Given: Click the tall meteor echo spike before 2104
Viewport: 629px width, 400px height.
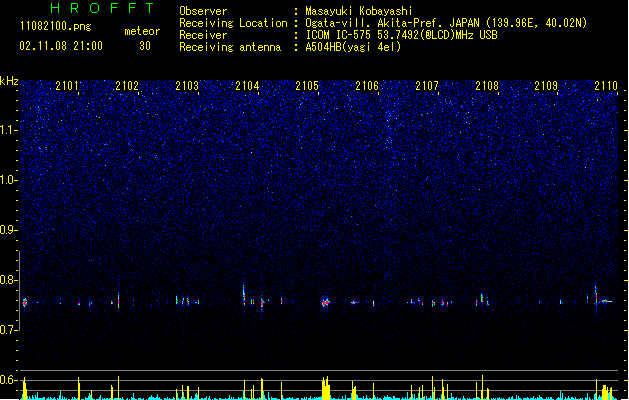Looking at the screenshot, I should pyautogui.click(x=244, y=294).
